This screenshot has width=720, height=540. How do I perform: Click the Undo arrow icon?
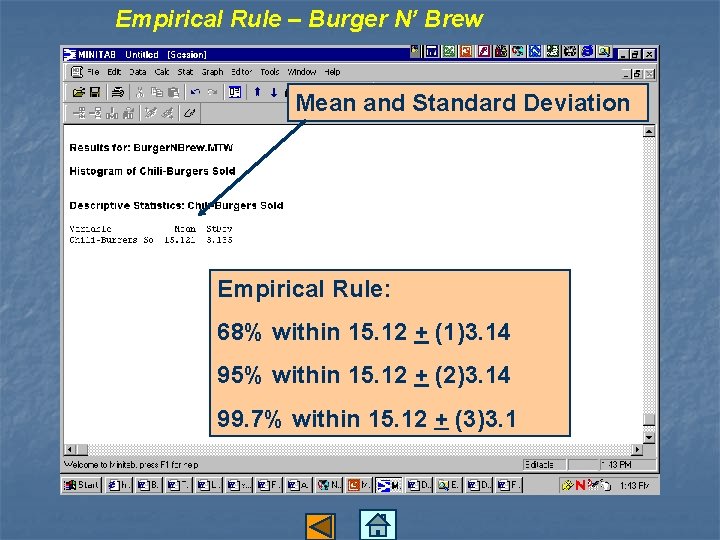pos(196,92)
